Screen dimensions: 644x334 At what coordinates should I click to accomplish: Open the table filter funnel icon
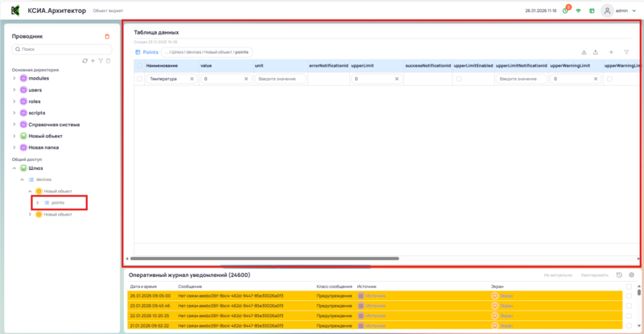pos(627,52)
